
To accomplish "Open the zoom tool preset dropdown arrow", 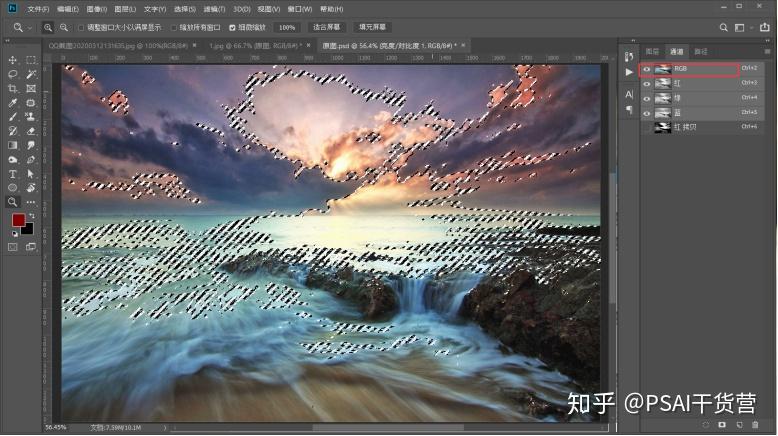I will (x=29, y=28).
